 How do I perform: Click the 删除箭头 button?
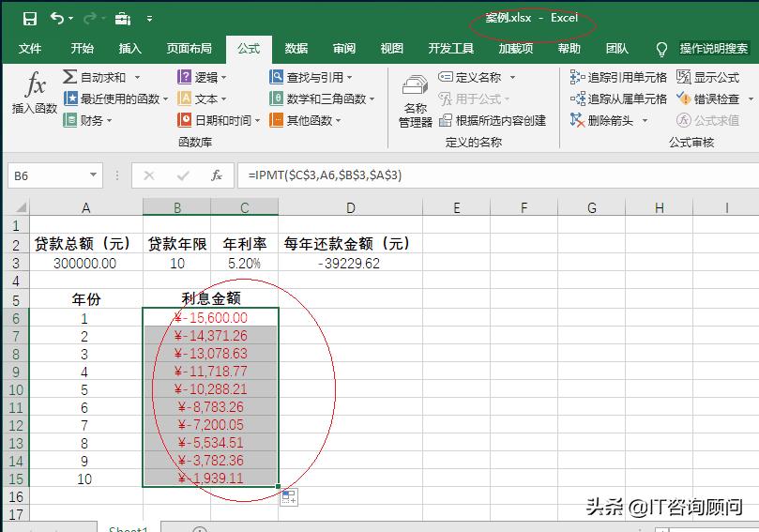[x=601, y=120]
